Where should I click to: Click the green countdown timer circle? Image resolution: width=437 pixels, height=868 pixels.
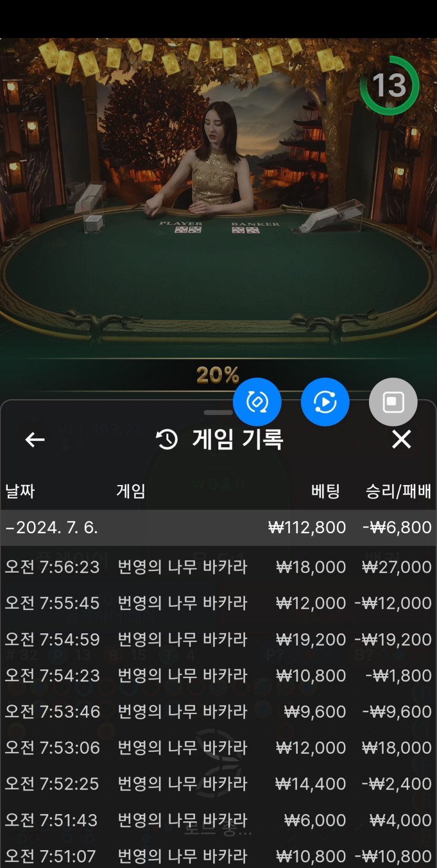[389, 85]
